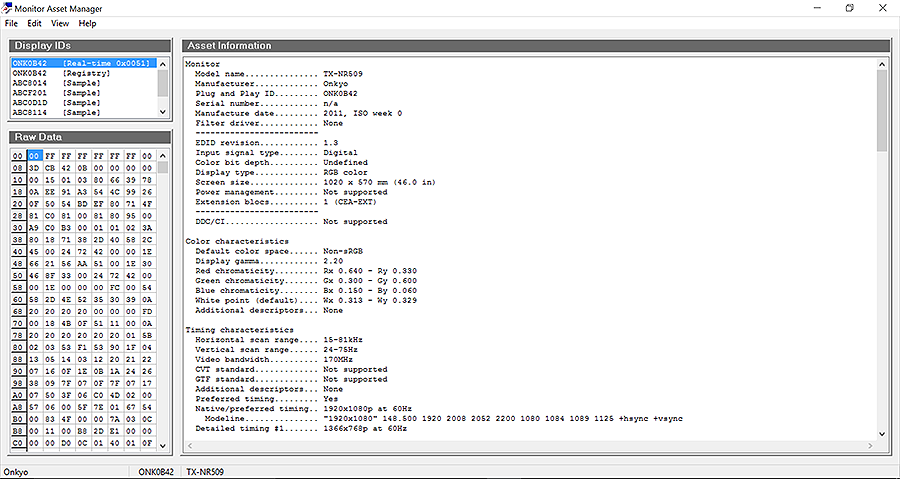Select the 3D byte in Raw Data
The width and height of the screenshot is (900, 479).
pos(34,168)
